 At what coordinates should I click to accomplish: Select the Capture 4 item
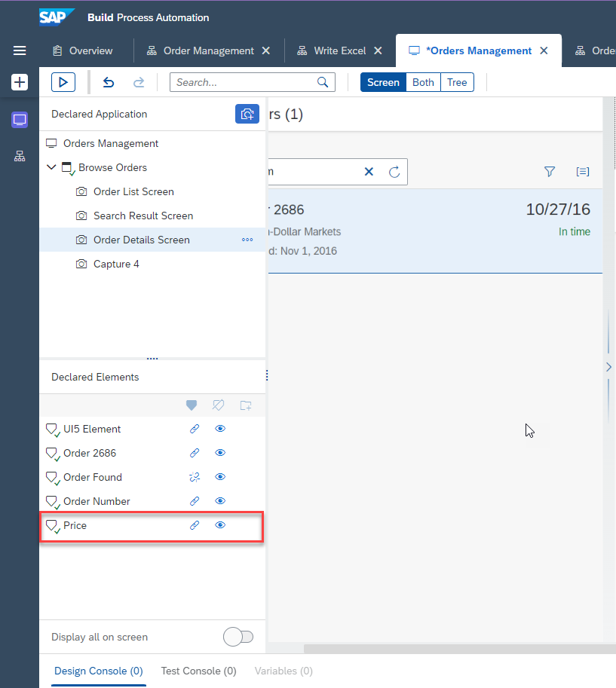click(x=152, y=264)
